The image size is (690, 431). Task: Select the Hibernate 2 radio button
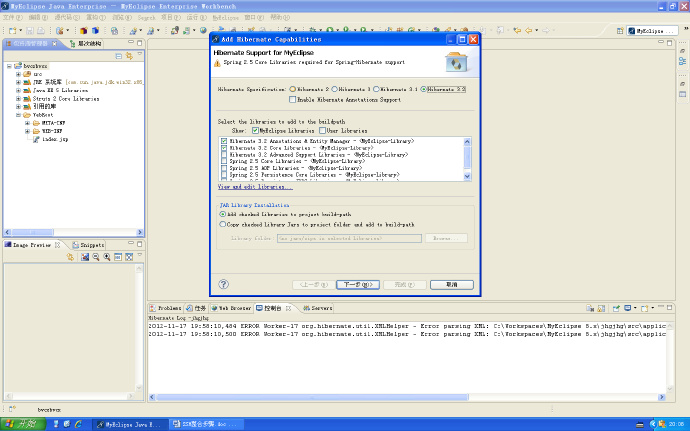pos(292,89)
